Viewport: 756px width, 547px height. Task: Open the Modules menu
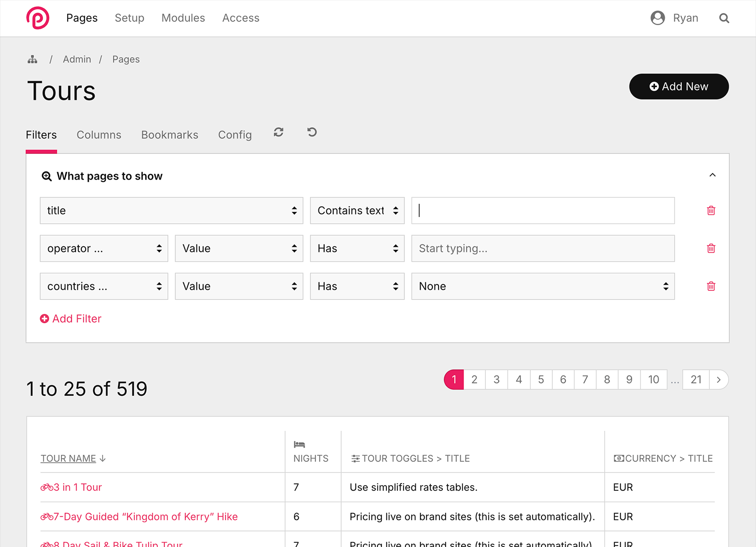(x=183, y=18)
